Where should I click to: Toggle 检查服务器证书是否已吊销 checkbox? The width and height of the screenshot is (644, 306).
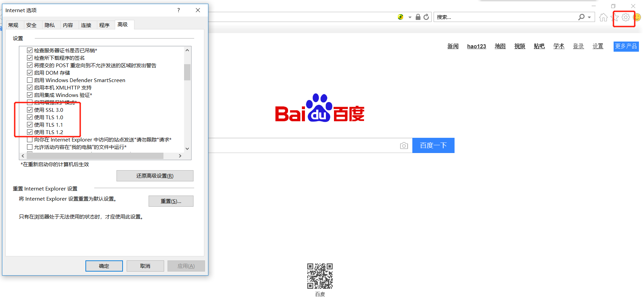[30, 50]
